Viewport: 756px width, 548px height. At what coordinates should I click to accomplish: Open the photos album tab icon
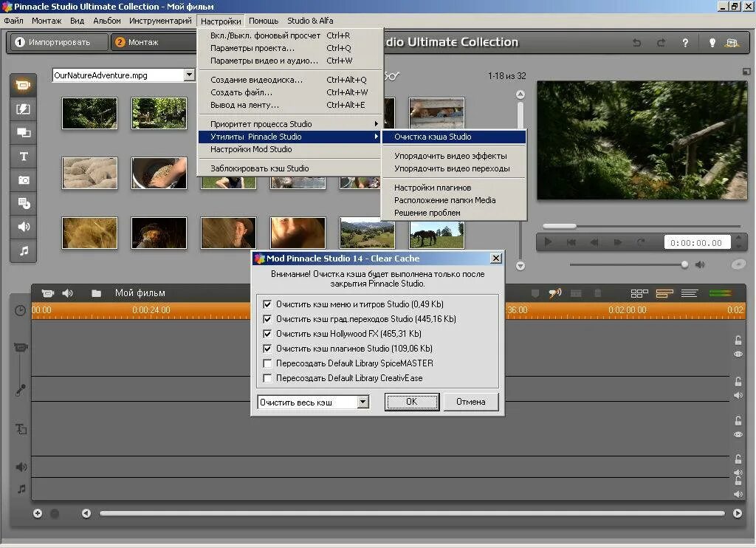tap(23, 180)
